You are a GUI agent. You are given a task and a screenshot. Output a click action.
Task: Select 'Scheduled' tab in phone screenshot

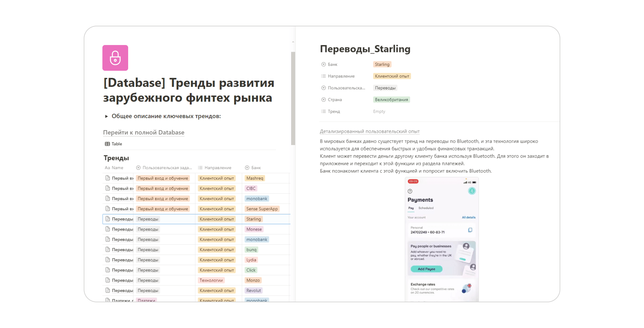pyautogui.click(x=426, y=208)
